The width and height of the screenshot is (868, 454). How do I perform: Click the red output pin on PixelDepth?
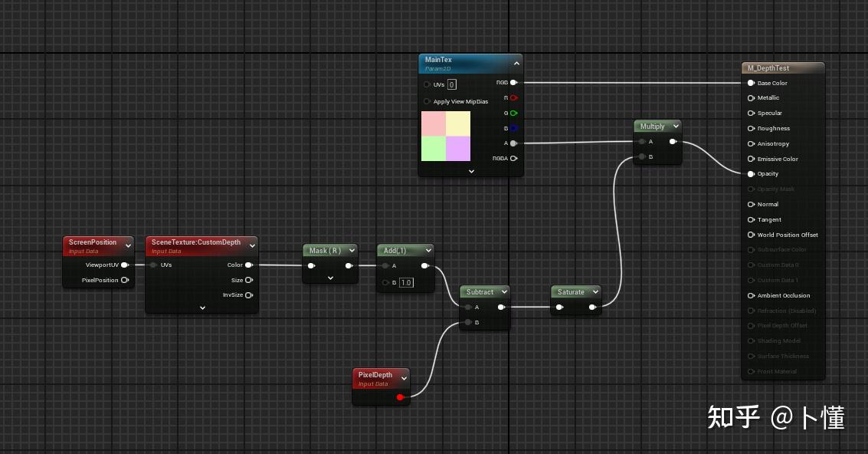[400, 397]
